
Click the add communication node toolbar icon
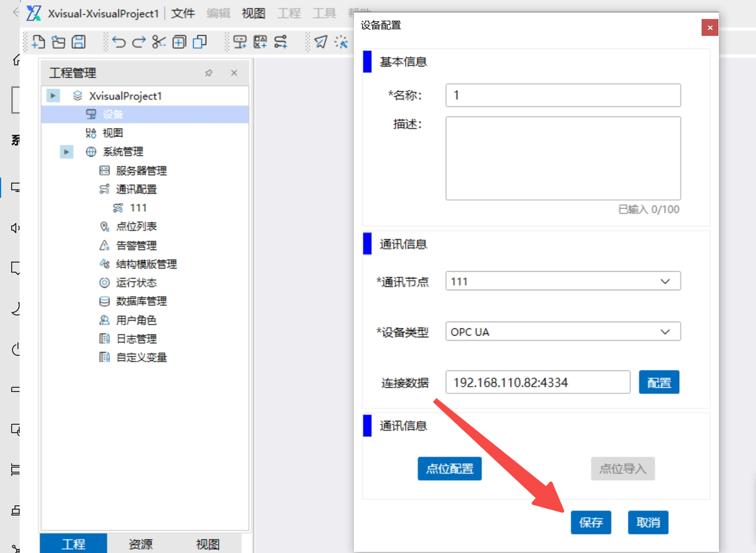(281, 42)
